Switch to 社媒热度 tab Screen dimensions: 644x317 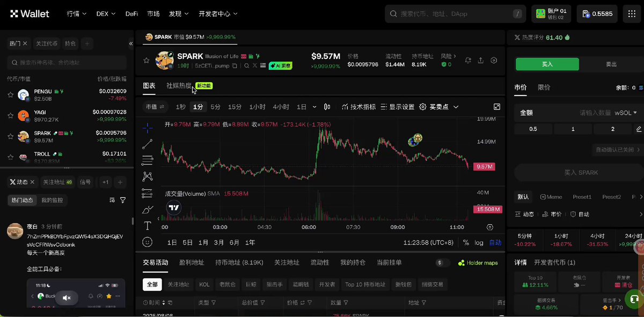179,85
